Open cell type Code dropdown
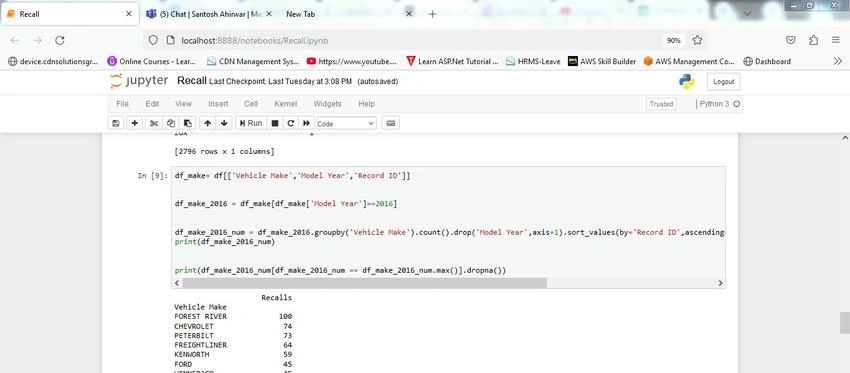The image size is (850, 373). 346,124
